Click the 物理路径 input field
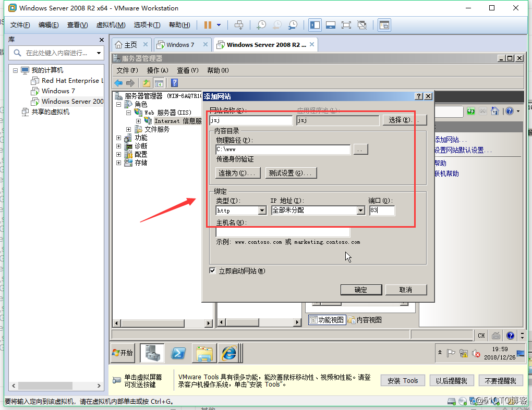Screen dimensions: 532x410 pos(283,150)
